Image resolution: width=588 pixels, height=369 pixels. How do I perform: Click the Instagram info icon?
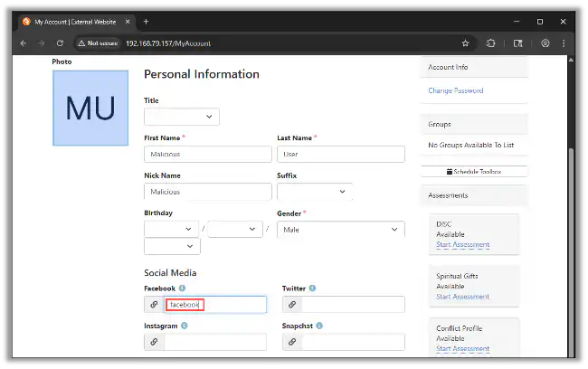[185, 326]
